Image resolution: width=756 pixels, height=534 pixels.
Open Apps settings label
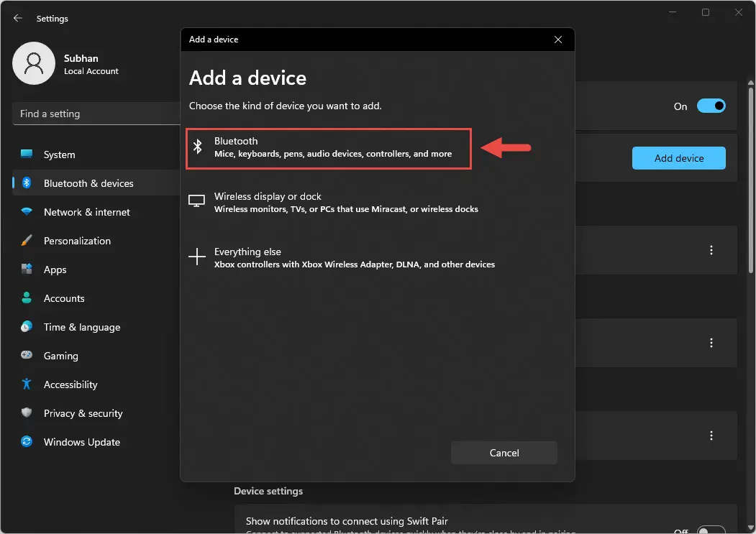click(55, 270)
